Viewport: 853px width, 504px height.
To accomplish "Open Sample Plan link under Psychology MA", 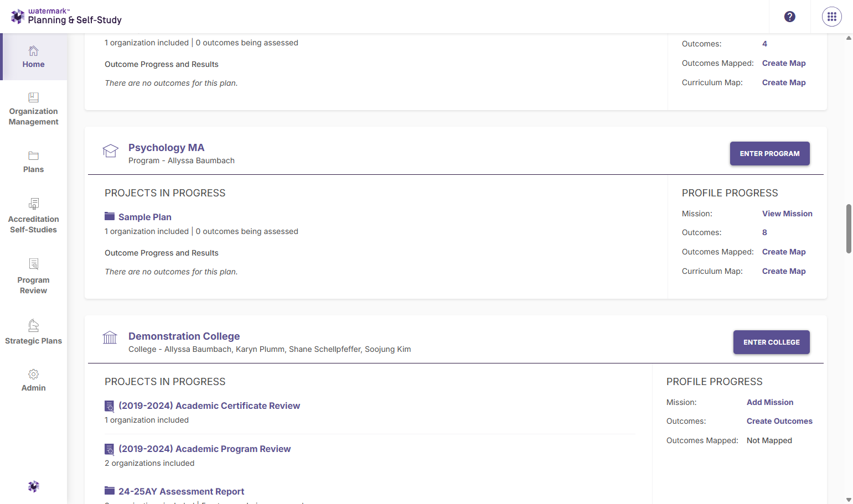I will (145, 217).
